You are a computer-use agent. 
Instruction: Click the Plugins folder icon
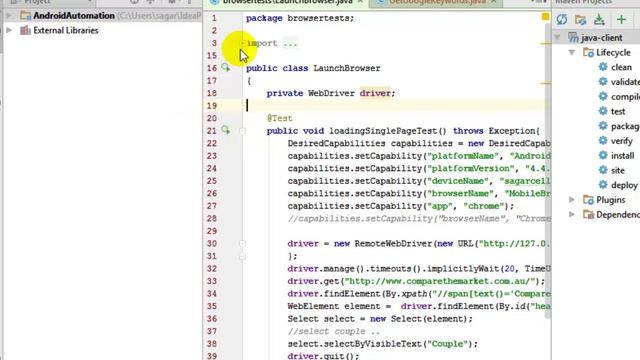(588, 200)
